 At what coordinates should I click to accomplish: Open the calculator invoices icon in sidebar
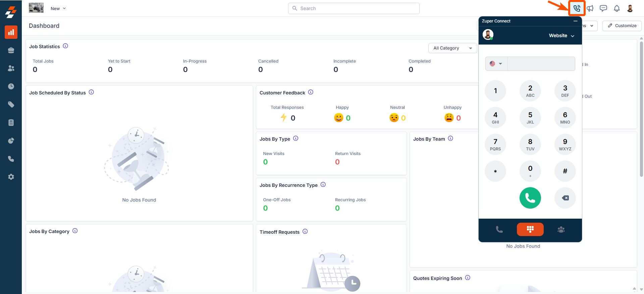[x=11, y=123]
